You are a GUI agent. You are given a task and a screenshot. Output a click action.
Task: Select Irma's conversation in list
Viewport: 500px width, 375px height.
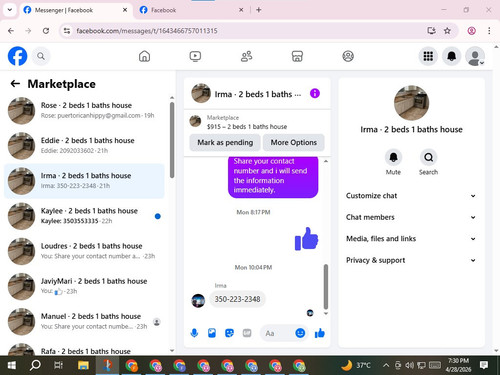(x=84, y=181)
